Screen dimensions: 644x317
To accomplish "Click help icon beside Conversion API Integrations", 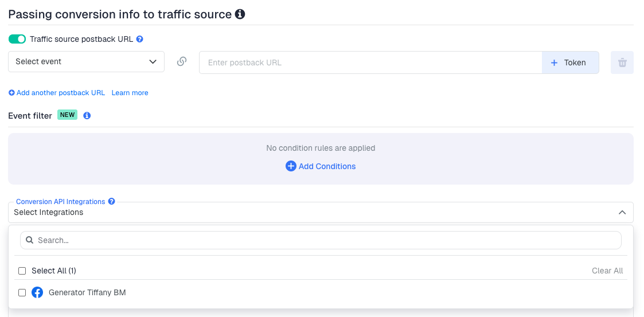I will tap(112, 202).
